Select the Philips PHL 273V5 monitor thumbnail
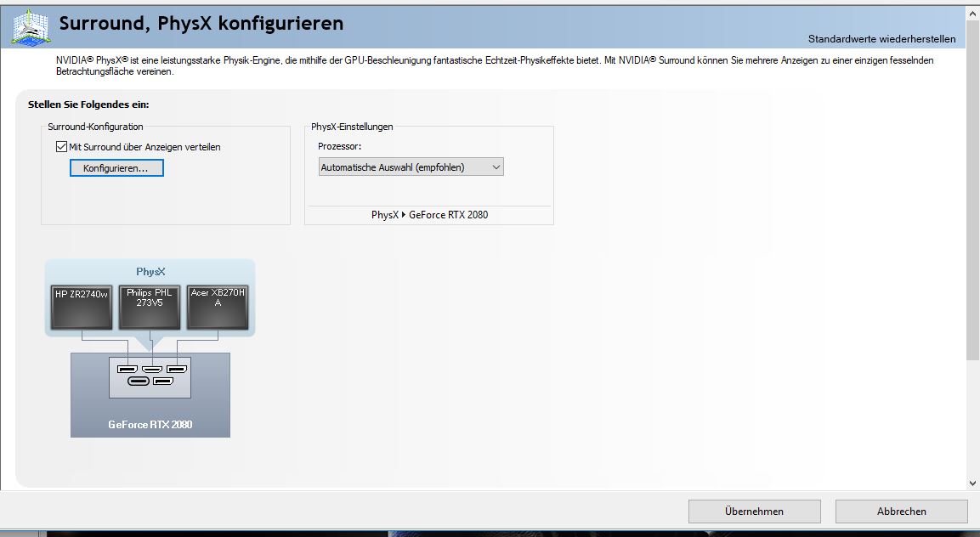 click(150, 308)
